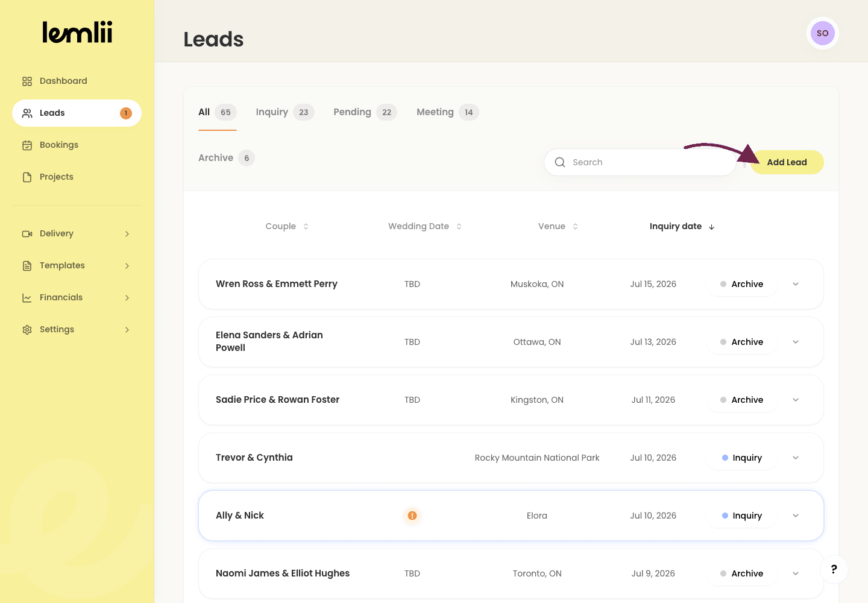This screenshot has width=868, height=603.
Task: Click the Bookings calendar icon
Action: pos(27,145)
